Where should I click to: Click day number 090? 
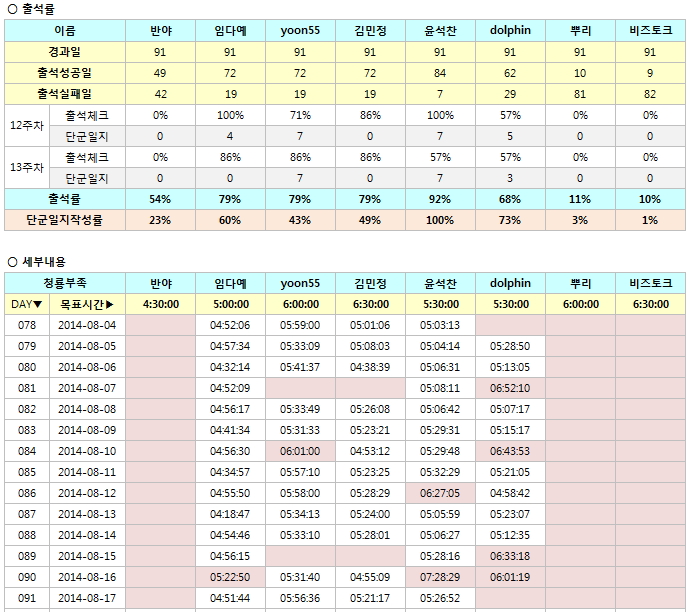[27, 577]
